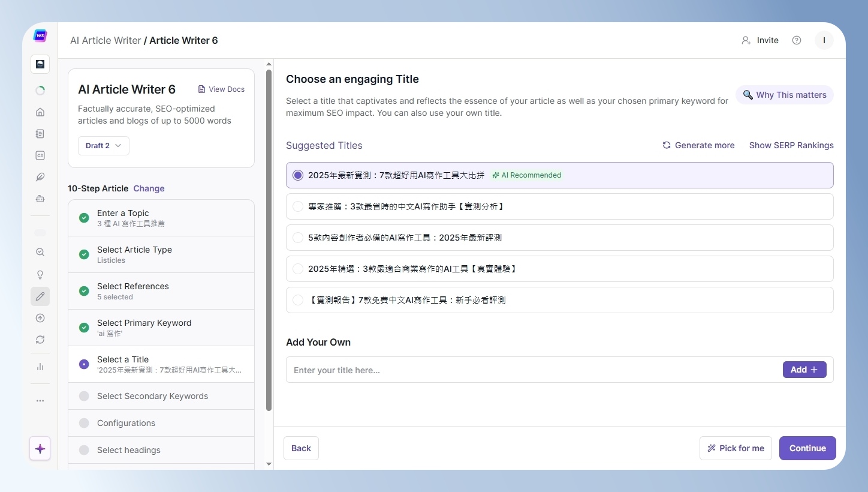Click the circular progress ring icon

pyautogui.click(x=40, y=91)
